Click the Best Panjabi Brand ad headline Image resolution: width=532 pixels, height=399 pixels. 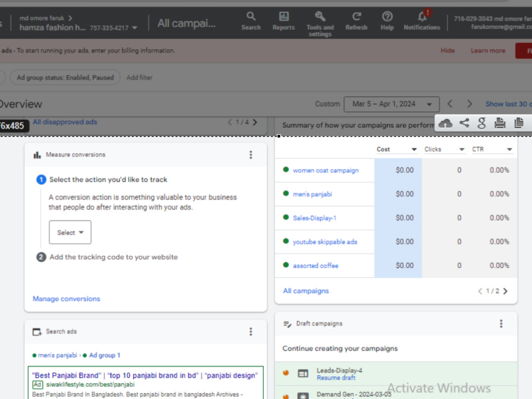[x=145, y=376]
